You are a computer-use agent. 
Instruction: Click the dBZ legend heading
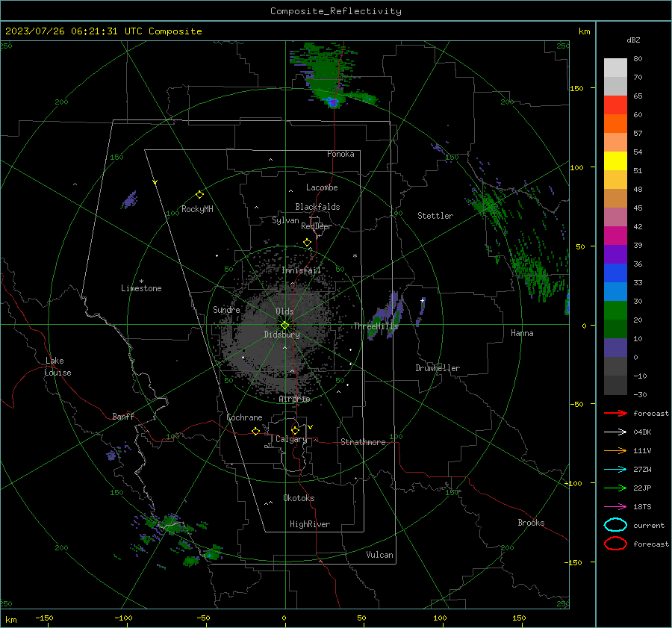pos(633,40)
